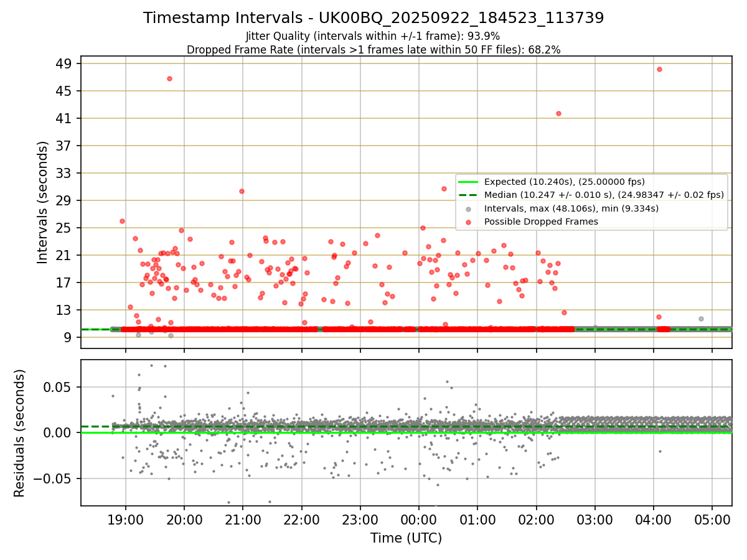This screenshot has height=560, width=747.
Task: Click the 9 tick on the intervals axis
Action: point(68,337)
